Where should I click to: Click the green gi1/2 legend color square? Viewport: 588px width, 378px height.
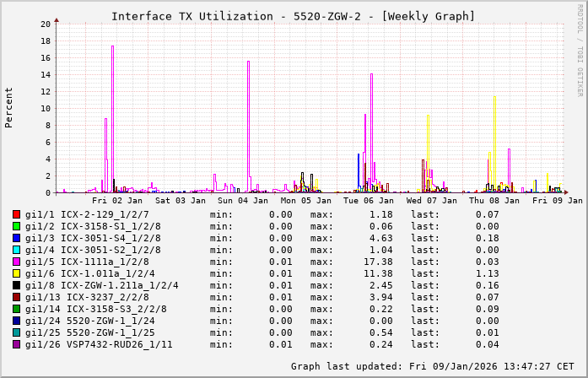click(x=17, y=226)
